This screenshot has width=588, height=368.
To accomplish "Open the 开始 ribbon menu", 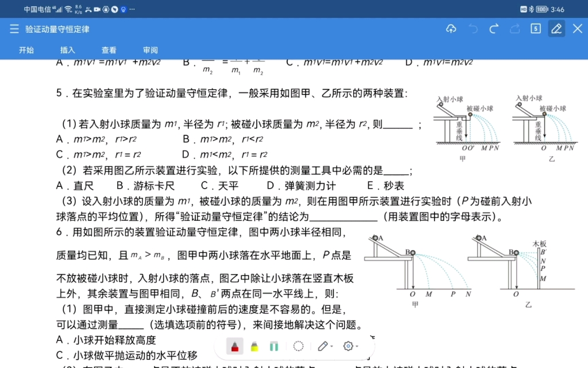I will [25, 50].
